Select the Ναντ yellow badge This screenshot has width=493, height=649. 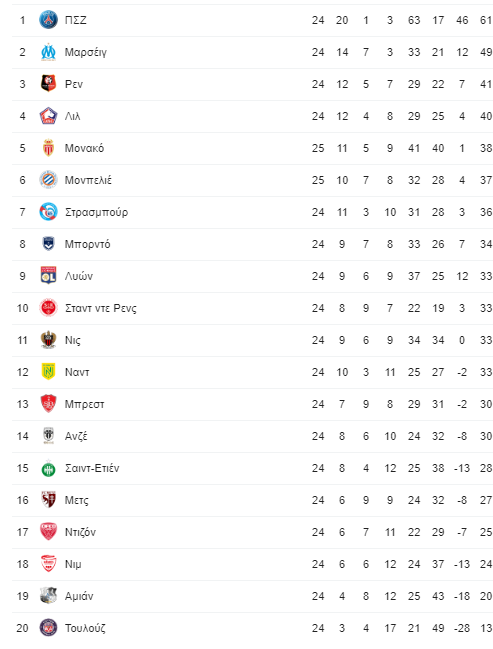coord(48,372)
